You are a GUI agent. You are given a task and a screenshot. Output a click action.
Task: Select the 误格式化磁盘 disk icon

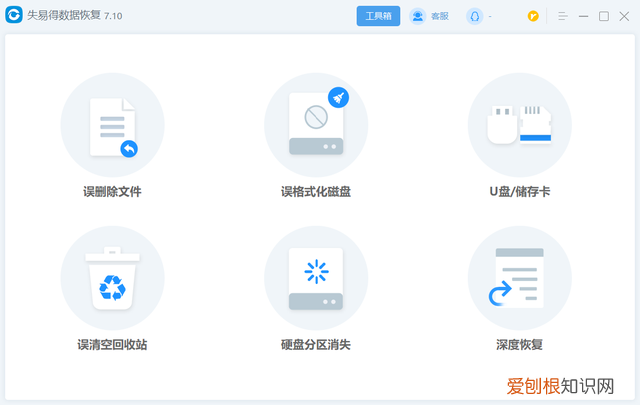pyautogui.click(x=316, y=125)
